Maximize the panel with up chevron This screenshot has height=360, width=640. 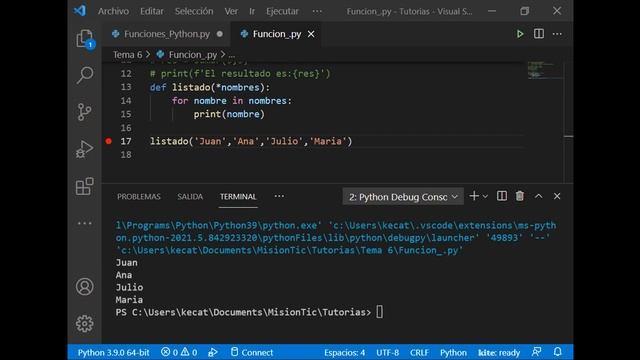[539, 196]
